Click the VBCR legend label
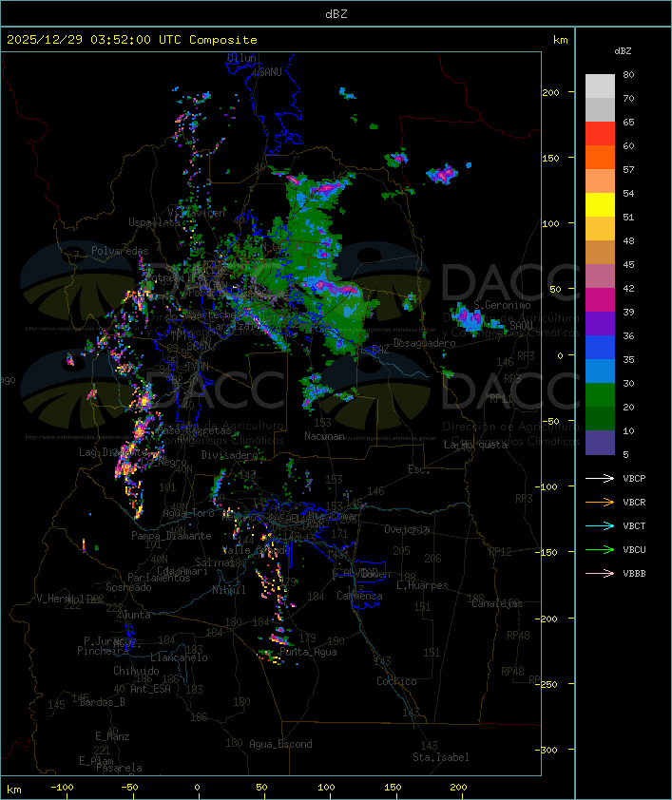This screenshot has height=800, width=672. [x=634, y=502]
